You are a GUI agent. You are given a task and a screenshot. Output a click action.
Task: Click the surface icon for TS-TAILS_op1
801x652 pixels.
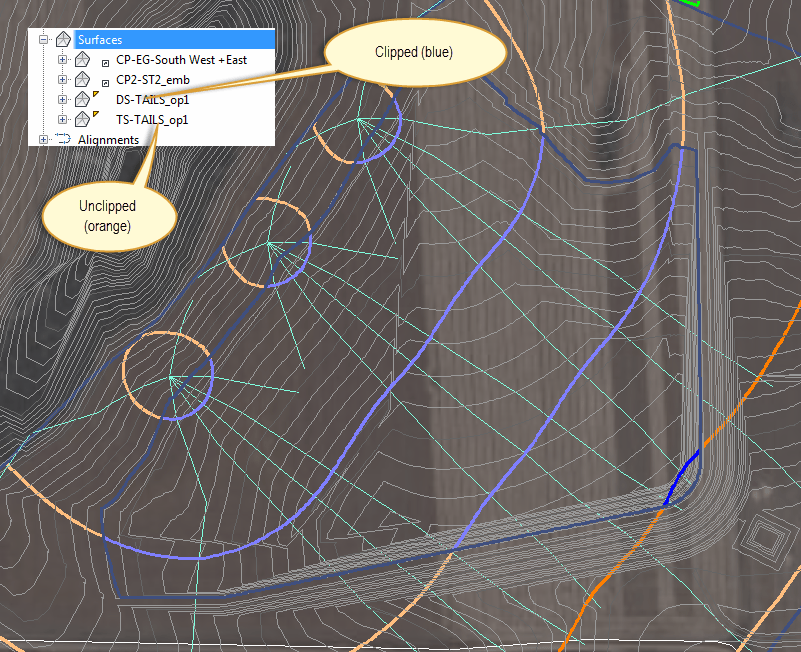(84, 118)
